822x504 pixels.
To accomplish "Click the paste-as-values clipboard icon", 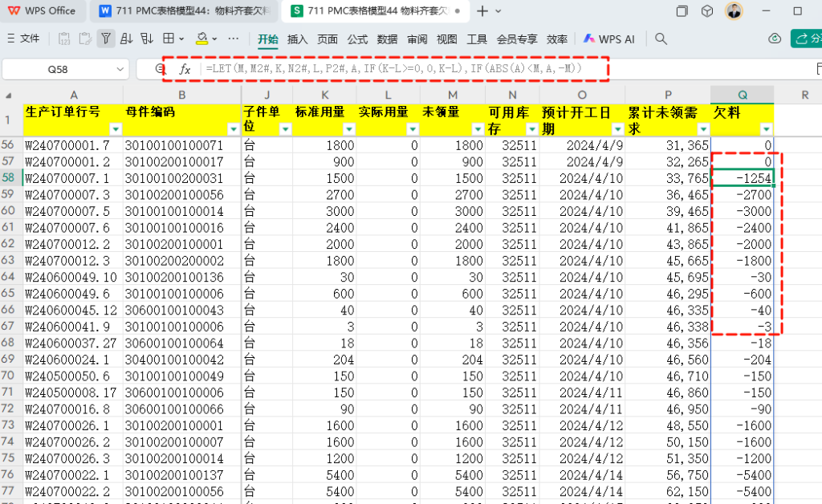I will tap(64, 39).
